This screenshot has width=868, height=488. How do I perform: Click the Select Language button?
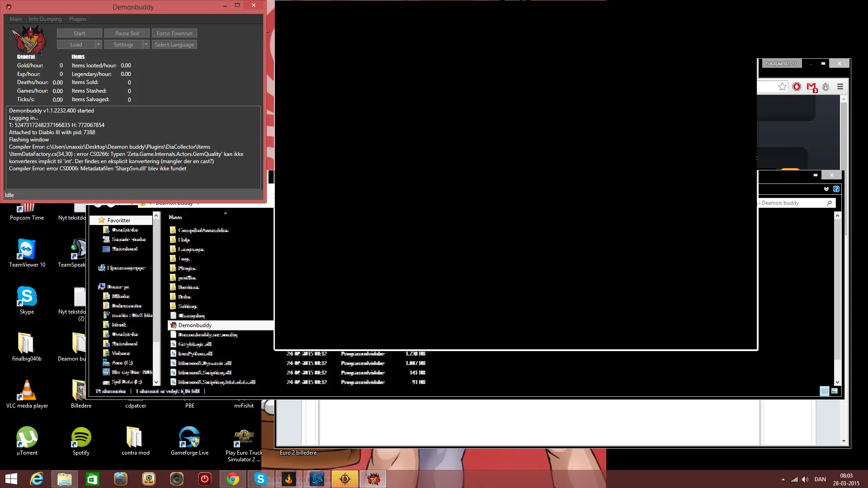pyautogui.click(x=175, y=45)
